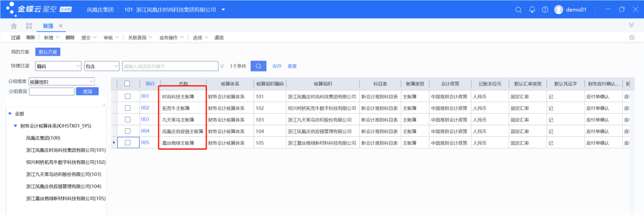Click the 账簿类型 column header
The image size is (644, 215).
pos(415,84)
